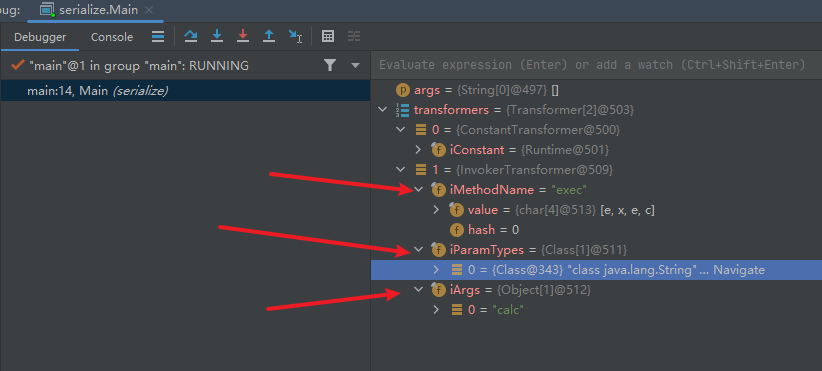Click the field icon beside hash

tap(458, 230)
